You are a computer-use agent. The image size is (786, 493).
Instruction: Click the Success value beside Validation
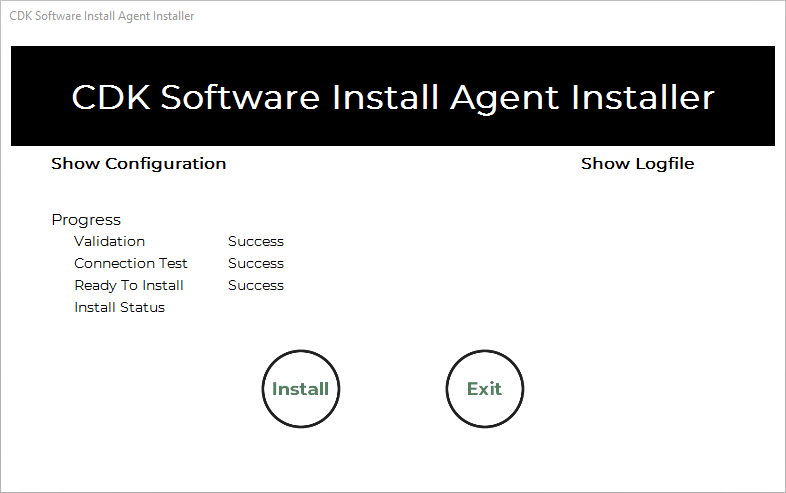click(x=256, y=241)
